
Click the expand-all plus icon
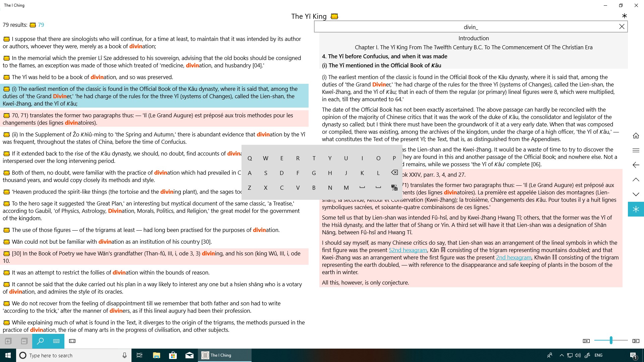[x=8, y=341]
